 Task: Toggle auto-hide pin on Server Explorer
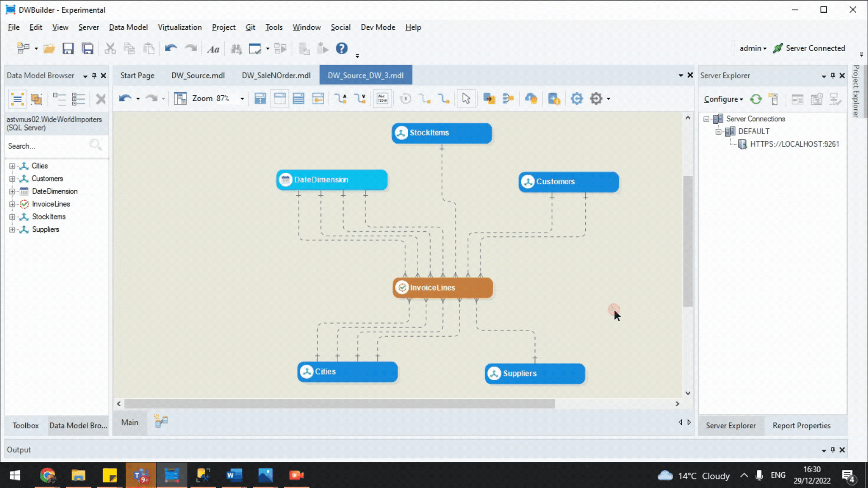click(x=833, y=75)
